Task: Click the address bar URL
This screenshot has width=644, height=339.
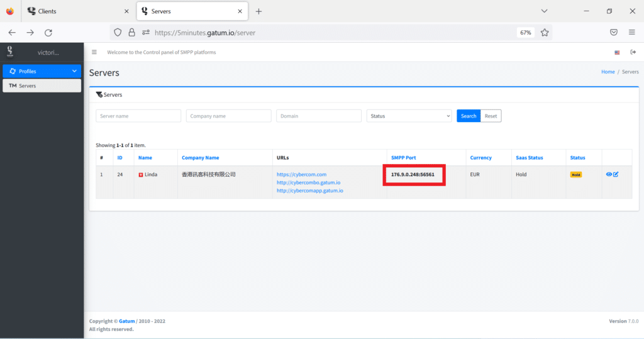Action: click(x=205, y=33)
